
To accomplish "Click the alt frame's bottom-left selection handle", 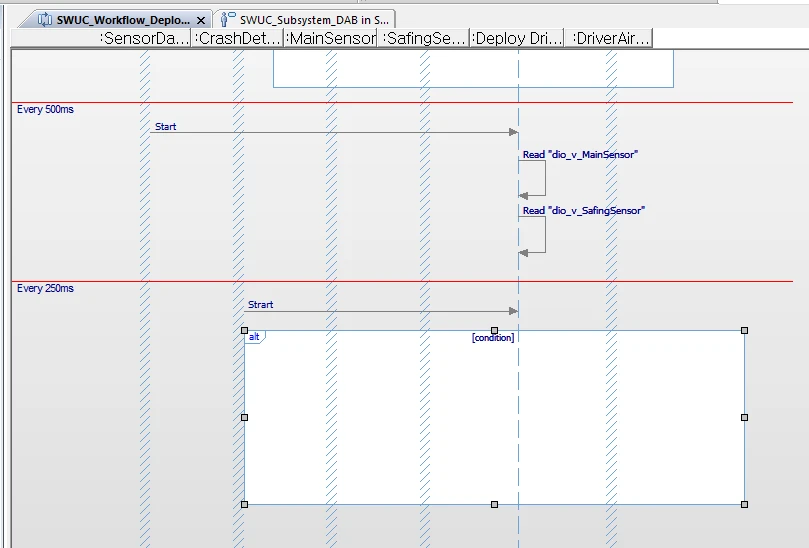I will 245,504.
